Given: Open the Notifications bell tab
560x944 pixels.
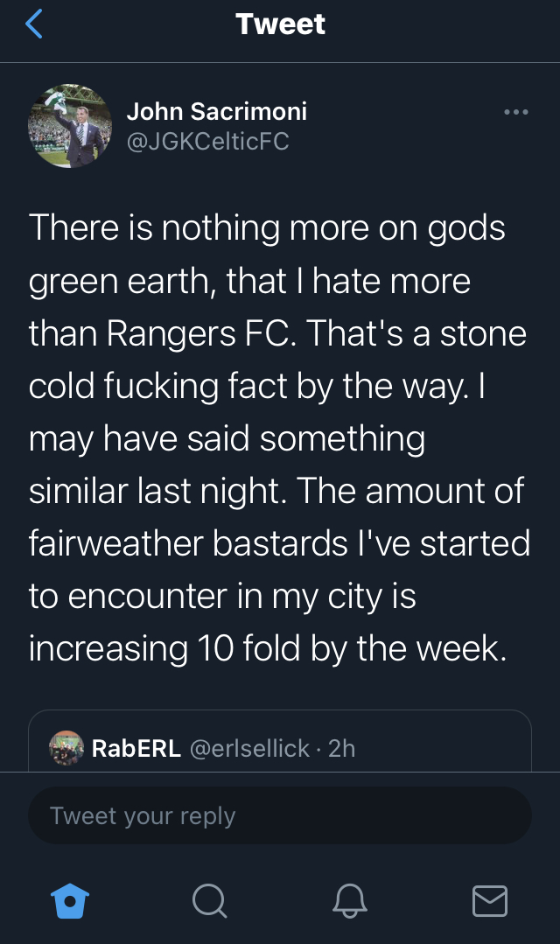Looking at the screenshot, I should click(x=350, y=899).
